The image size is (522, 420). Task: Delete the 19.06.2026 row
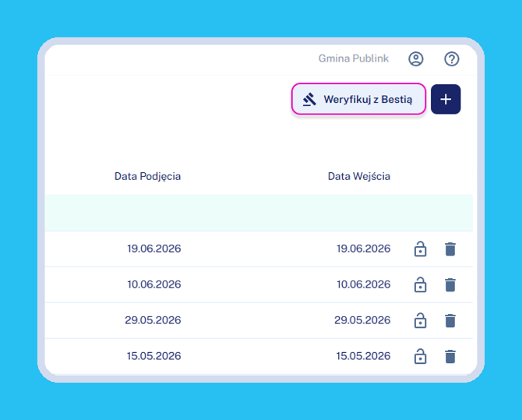coord(450,249)
